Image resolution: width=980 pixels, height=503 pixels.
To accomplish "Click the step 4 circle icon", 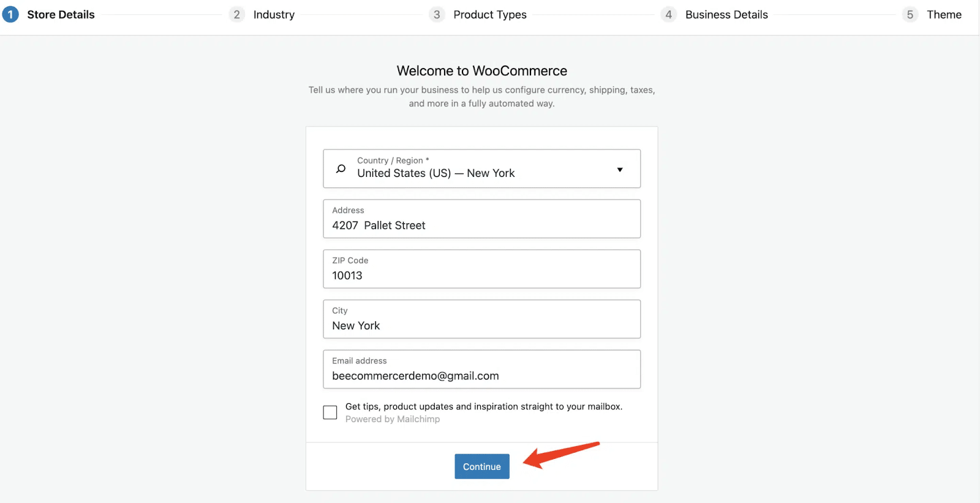I will tap(669, 14).
